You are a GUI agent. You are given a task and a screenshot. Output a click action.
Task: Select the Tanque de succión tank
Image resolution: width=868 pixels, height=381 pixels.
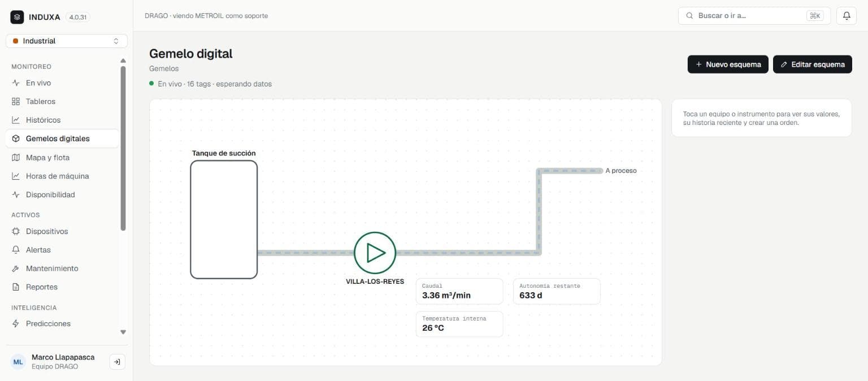click(224, 220)
